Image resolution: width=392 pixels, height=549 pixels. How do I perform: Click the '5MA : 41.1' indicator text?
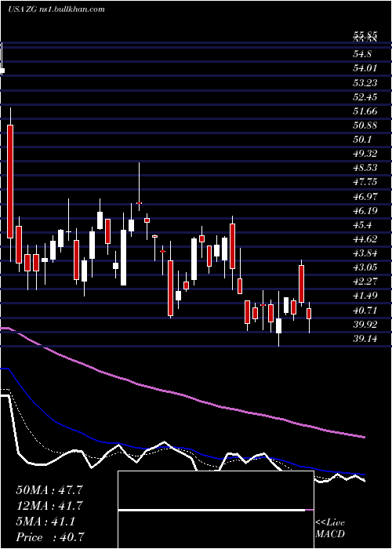[45, 522]
